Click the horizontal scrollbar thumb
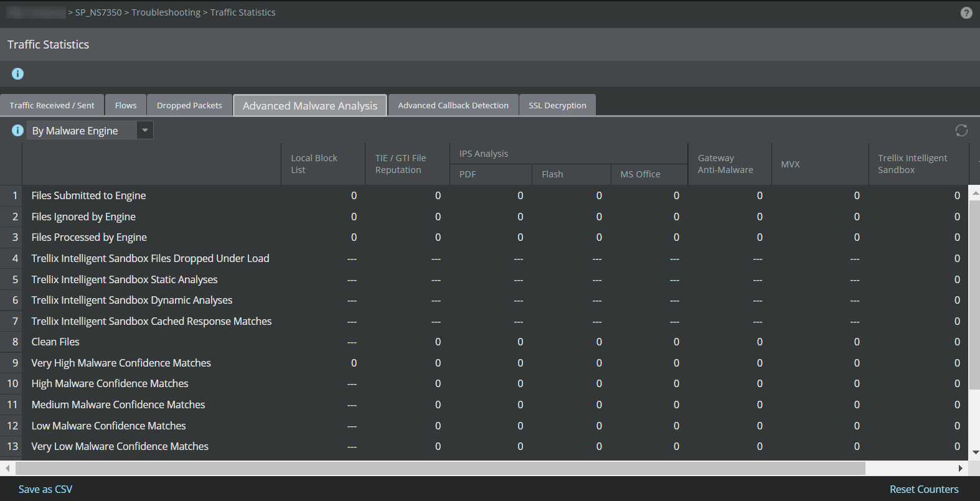 point(440,468)
